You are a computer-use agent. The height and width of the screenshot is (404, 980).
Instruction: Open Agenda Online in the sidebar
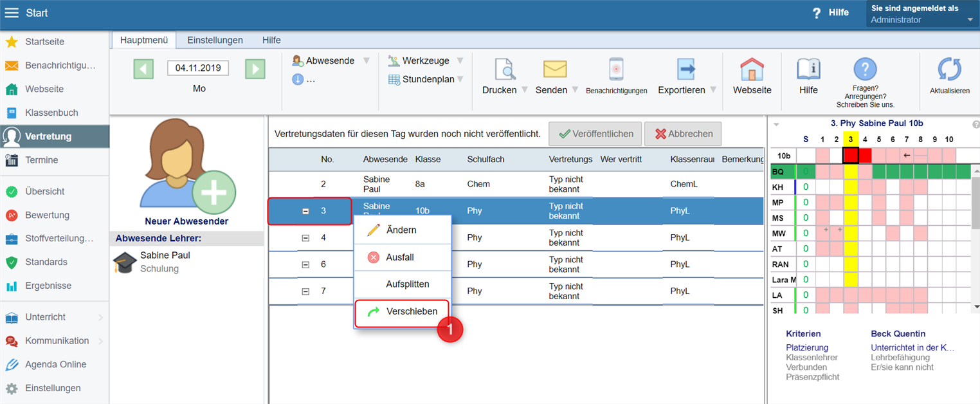55,364
